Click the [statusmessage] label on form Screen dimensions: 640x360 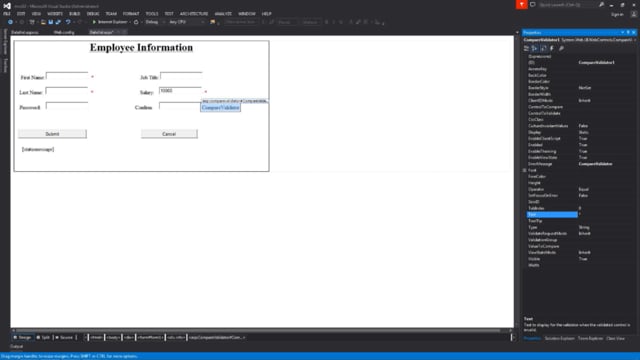pos(38,149)
